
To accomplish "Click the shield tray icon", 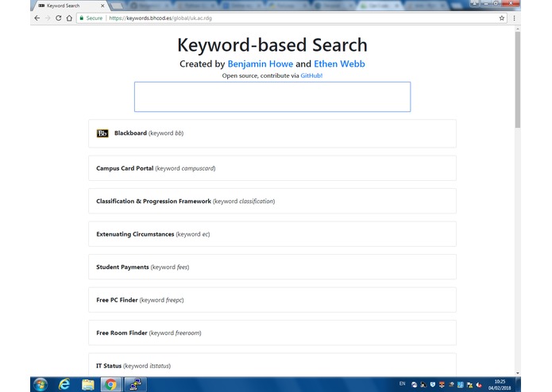I will [433, 384].
